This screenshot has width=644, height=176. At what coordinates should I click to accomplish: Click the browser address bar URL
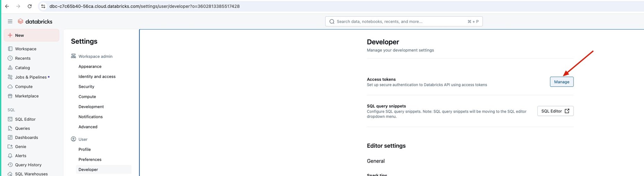pyautogui.click(x=144, y=6)
